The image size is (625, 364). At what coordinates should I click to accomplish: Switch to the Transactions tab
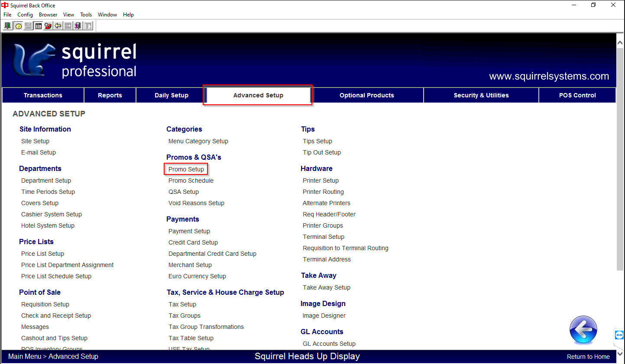[43, 95]
